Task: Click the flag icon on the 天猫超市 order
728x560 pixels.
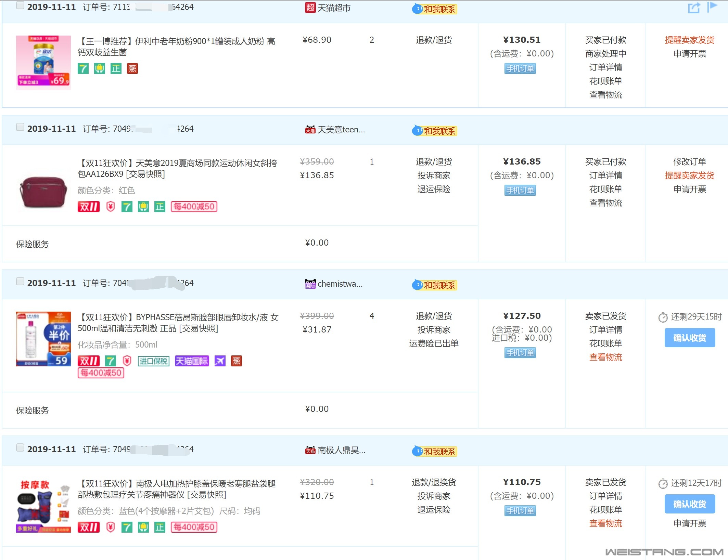Action: click(x=712, y=7)
